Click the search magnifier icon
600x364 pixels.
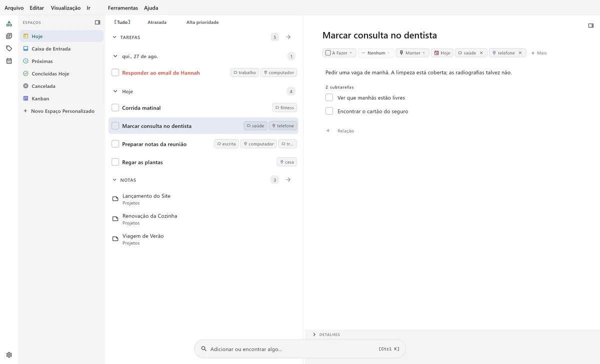tap(203, 349)
